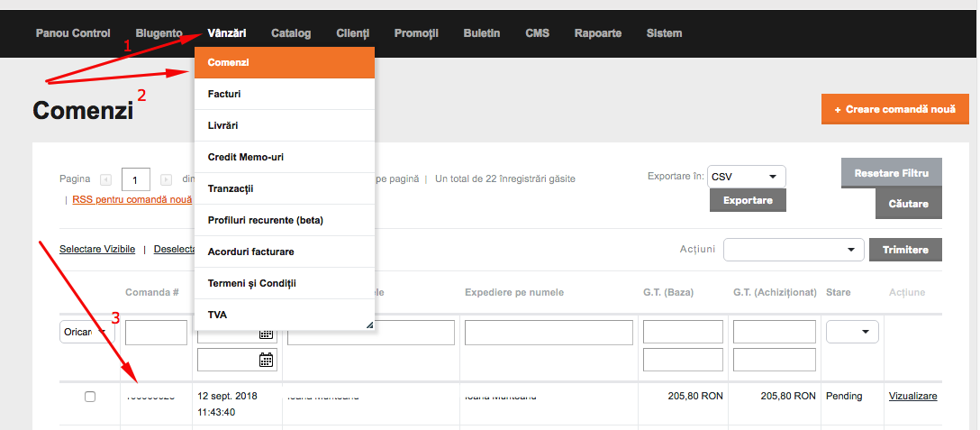Open the CMS menu
The image size is (980, 430).
tap(538, 33)
